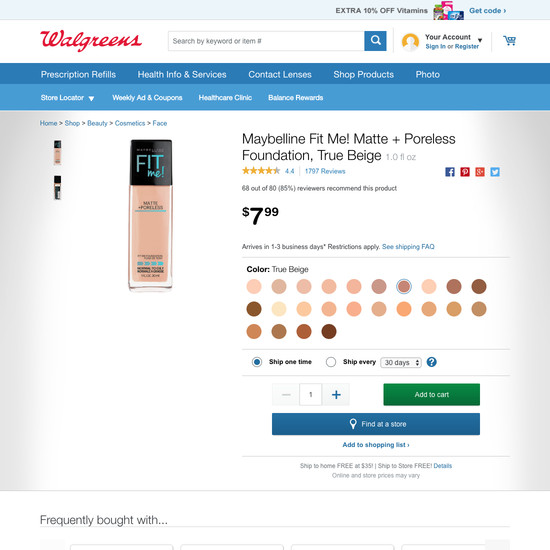The height and width of the screenshot is (550, 550).
Task: Click the account avatar icon
Action: click(410, 42)
